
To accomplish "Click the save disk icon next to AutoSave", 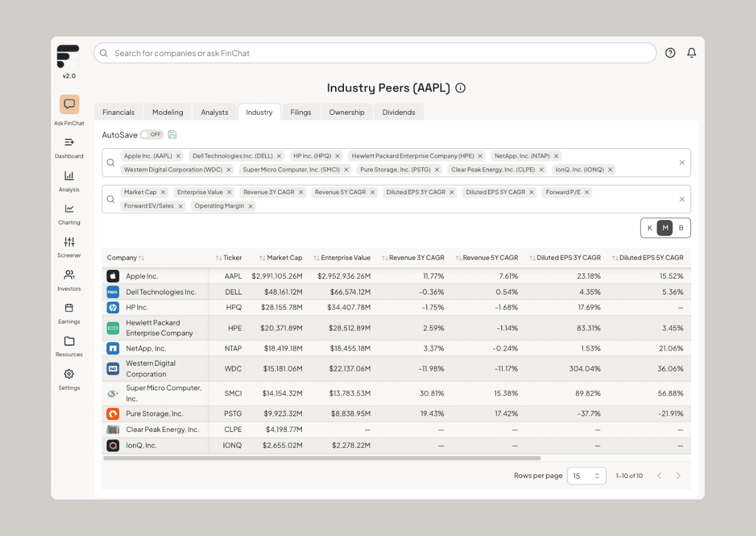I will pos(173,134).
